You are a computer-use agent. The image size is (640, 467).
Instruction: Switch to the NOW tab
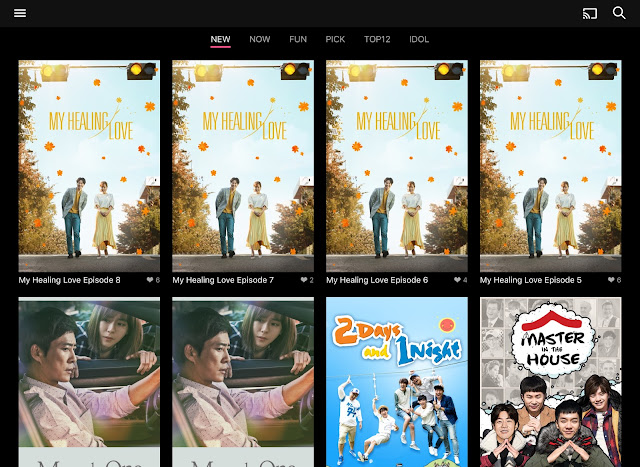[x=260, y=40]
